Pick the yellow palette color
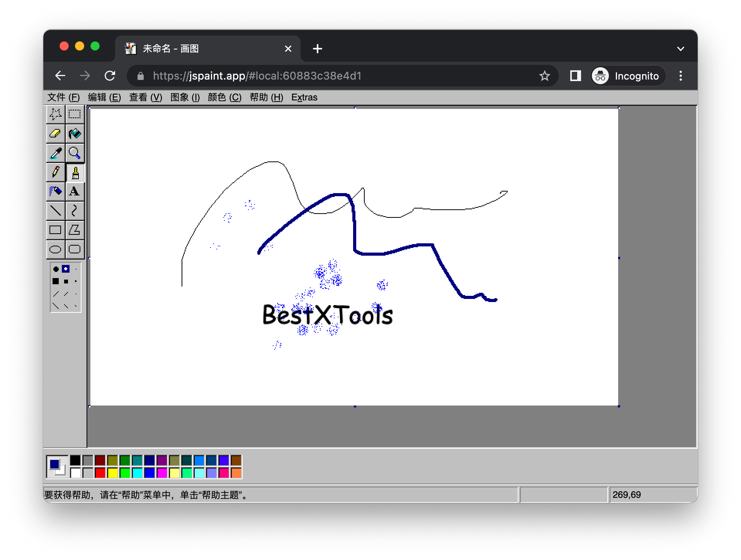 (113, 473)
